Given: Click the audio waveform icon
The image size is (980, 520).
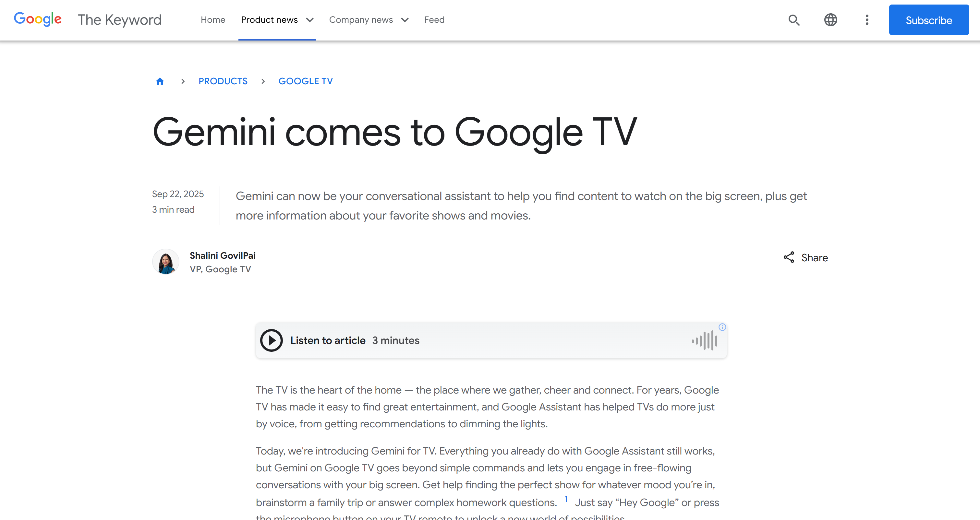Looking at the screenshot, I should click(705, 340).
